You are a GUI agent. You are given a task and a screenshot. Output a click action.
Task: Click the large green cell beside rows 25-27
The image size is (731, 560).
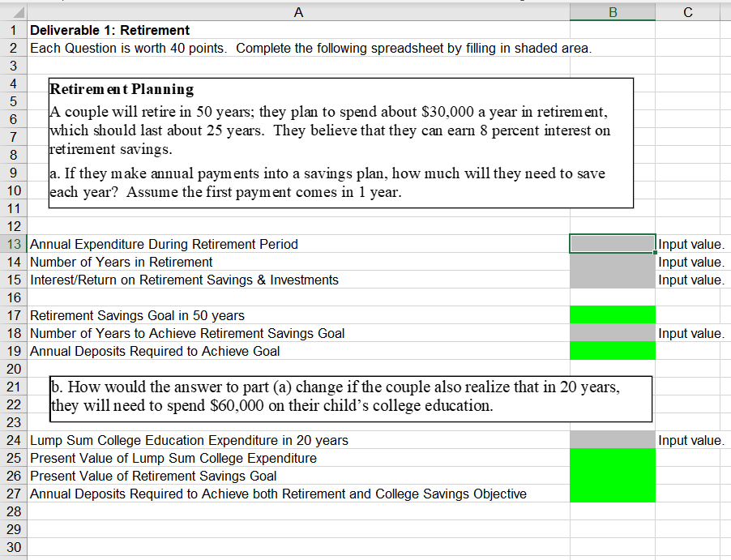(x=612, y=476)
